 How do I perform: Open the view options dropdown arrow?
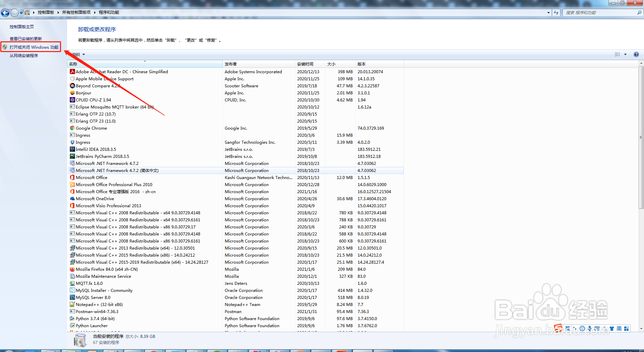625,54
